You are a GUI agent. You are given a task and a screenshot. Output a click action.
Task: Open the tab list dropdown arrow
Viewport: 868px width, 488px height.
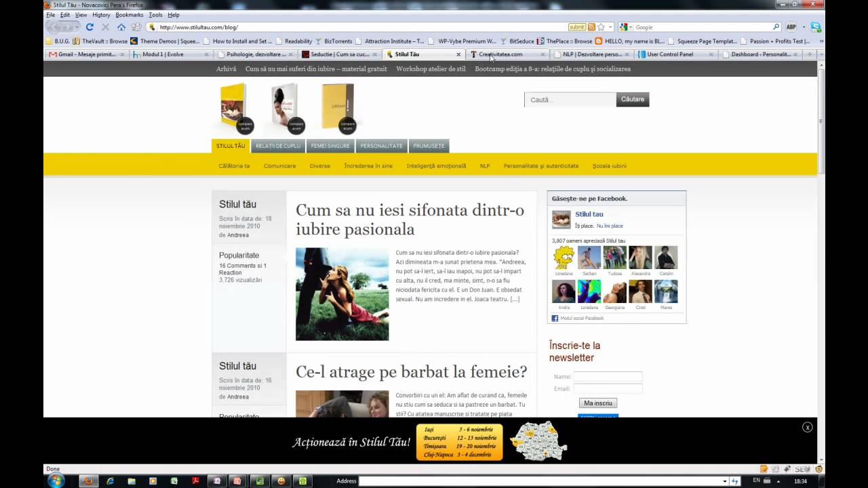[821, 54]
